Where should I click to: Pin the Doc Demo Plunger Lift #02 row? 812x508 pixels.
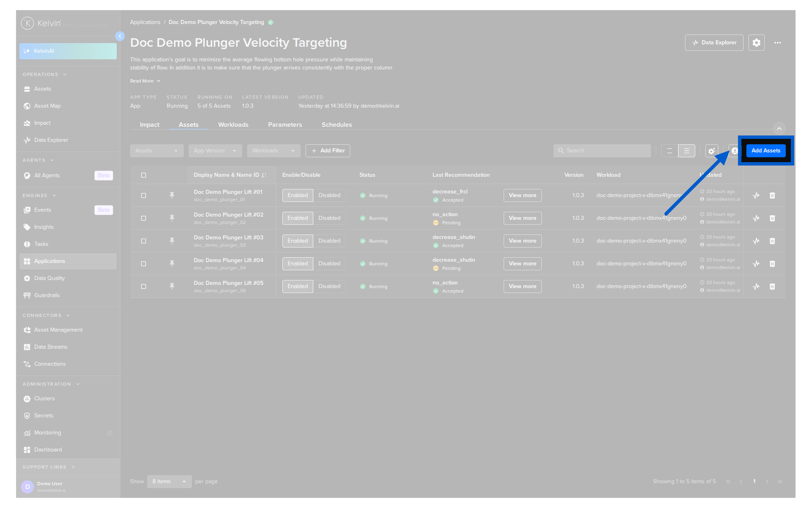[x=172, y=218]
